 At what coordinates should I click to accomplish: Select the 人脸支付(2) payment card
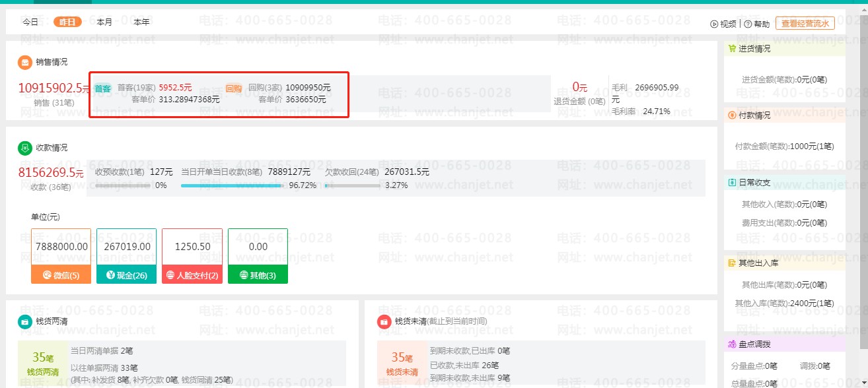coord(192,256)
